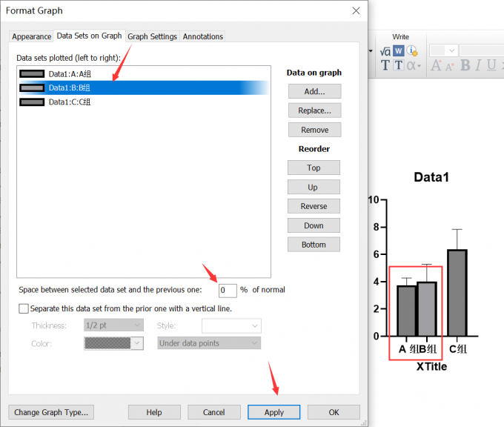Click the Word insert icon in Write
Screen dimensions: 504x427
point(398,50)
